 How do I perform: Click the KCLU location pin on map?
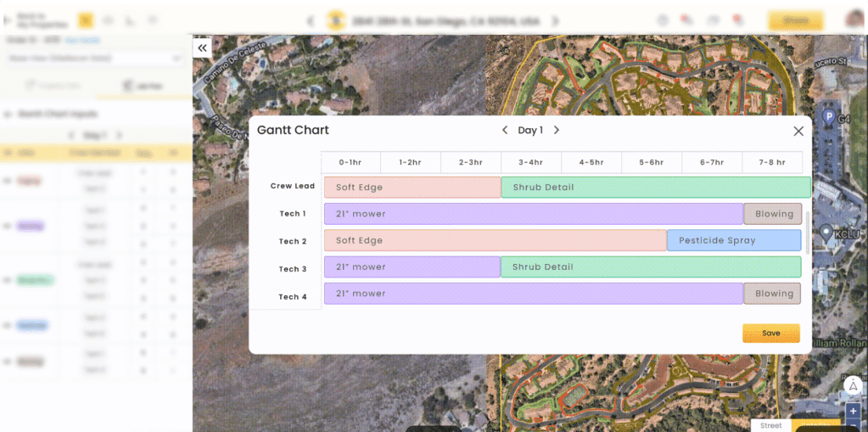coord(826,232)
